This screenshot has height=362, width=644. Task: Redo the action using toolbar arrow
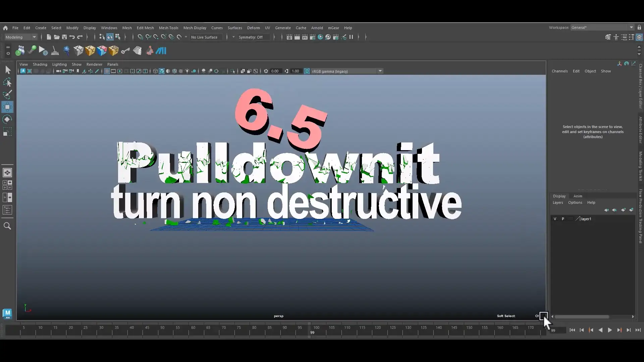[80, 37]
